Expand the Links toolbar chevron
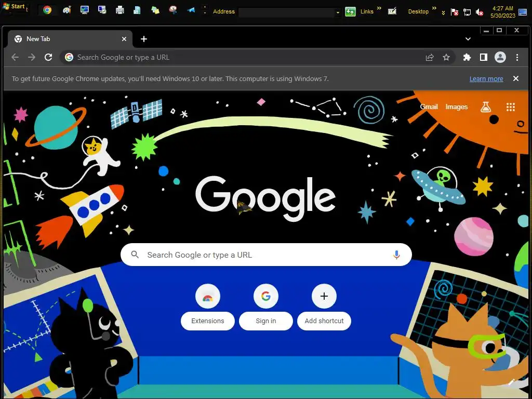532x399 pixels. 379,8
